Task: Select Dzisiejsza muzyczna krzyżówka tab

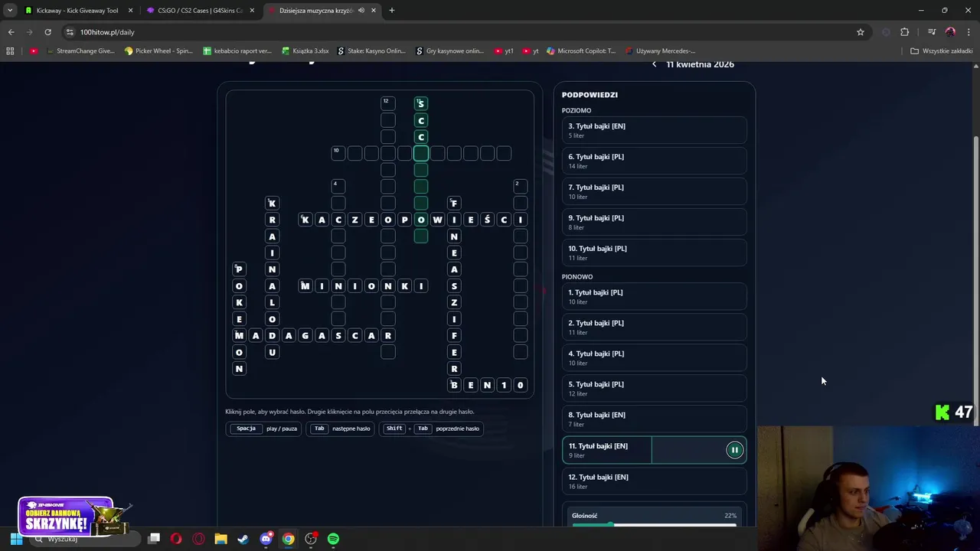Action: [322, 11]
